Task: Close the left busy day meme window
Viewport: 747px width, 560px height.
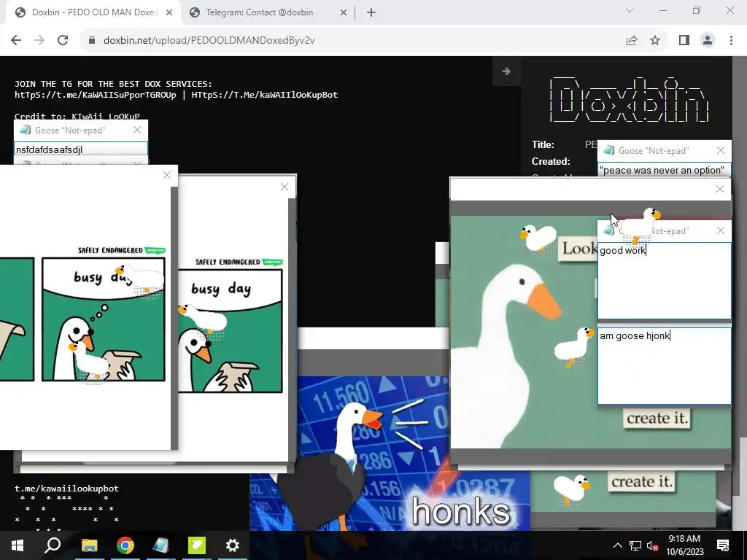Action: (x=167, y=175)
